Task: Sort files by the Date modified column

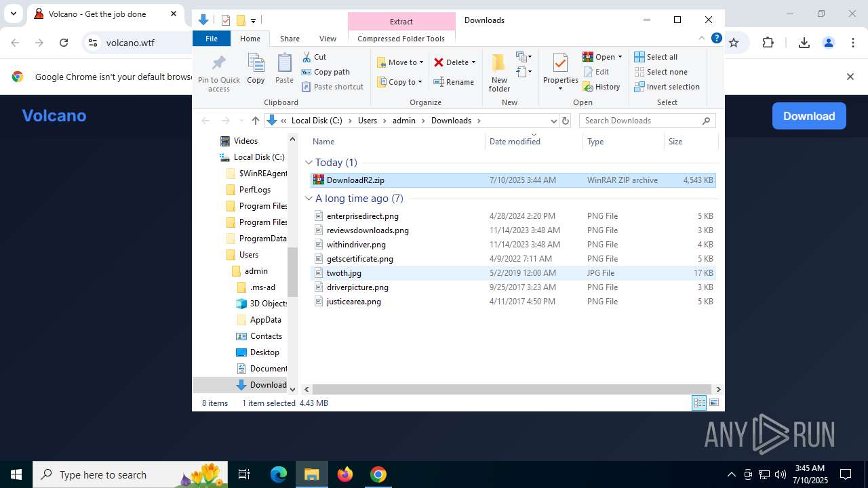Action: [x=534, y=142]
